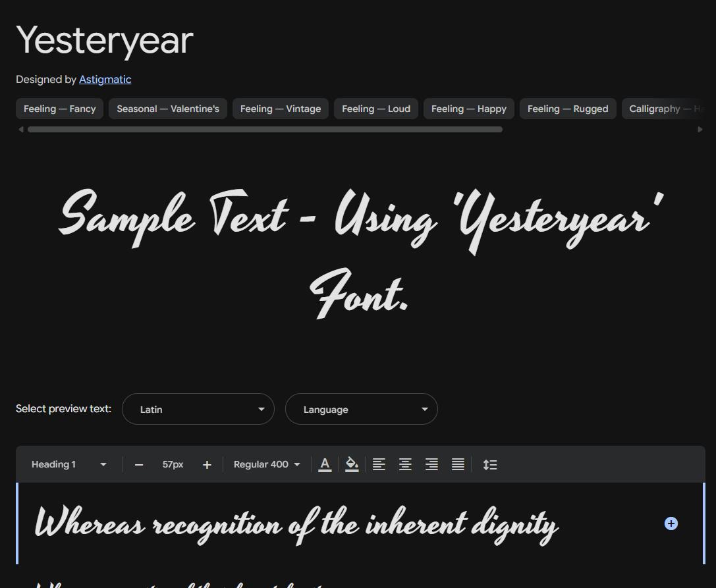
Task: Select the Seasonal — Valentine's tag
Action: point(168,109)
